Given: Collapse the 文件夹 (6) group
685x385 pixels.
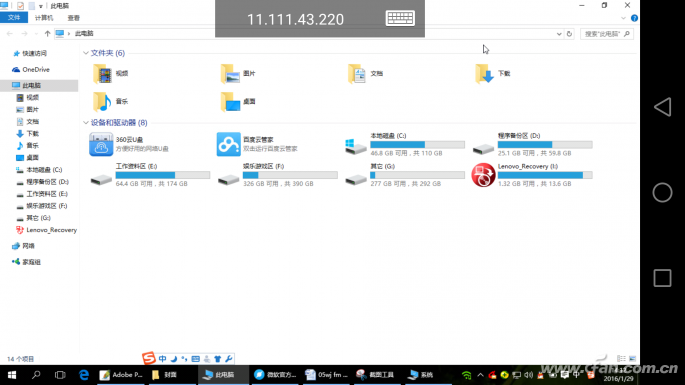Looking at the screenshot, I should (86, 53).
